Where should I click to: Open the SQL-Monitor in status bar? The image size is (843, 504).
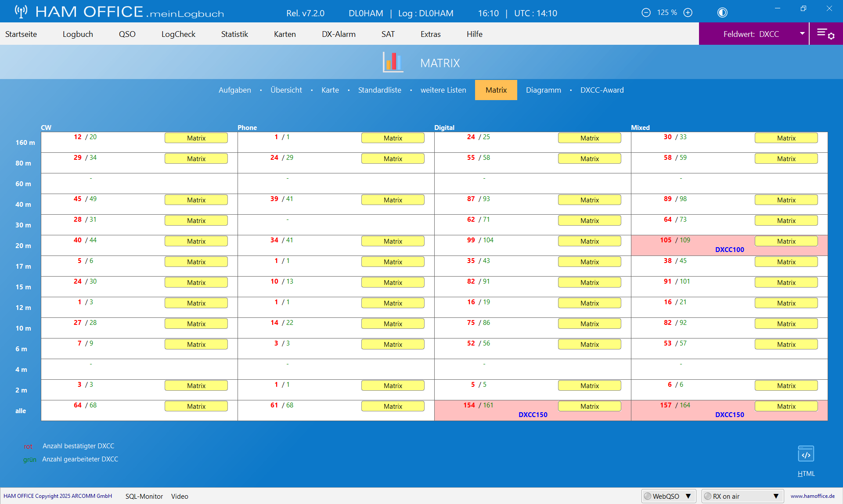pos(144,496)
